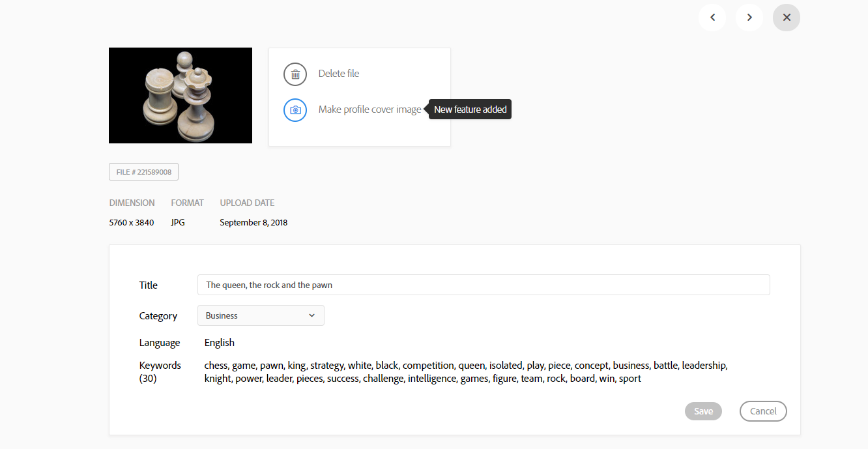868x449 pixels.
Task: Click the Category dropdown chevron arrow
Action: pos(312,315)
